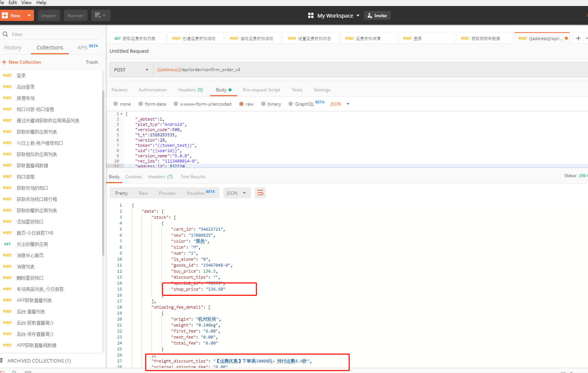Viewport: 588px width, 373px height.
Task: Click the search icon in Filter box
Action: (x=5, y=34)
